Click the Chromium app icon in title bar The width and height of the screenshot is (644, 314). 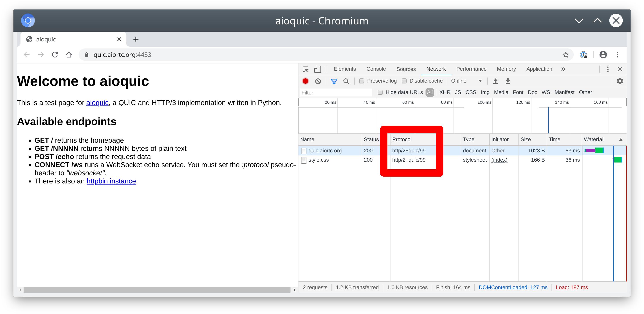click(x=28, y=20)
